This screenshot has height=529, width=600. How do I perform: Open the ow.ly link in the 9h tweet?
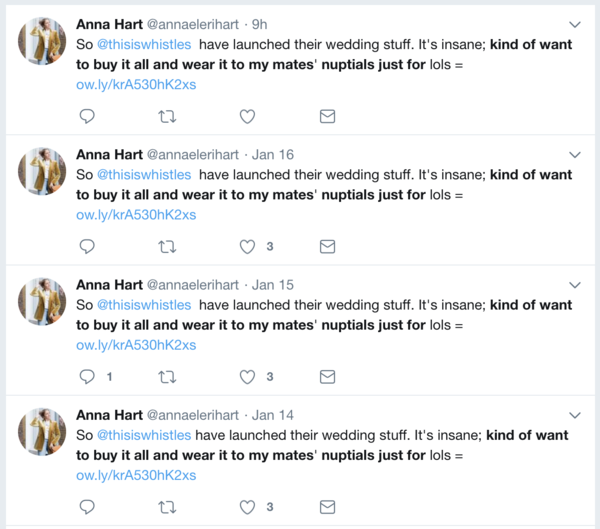[136, 85]
